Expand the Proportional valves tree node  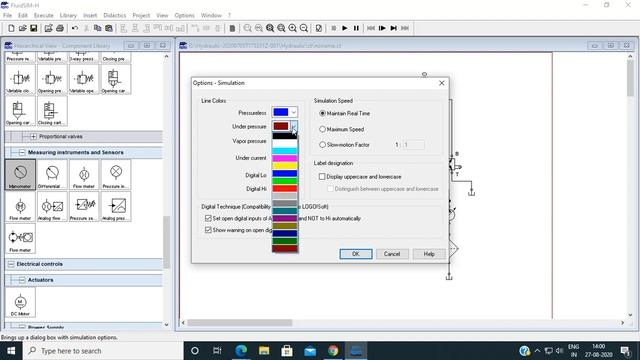coord(33,136)
